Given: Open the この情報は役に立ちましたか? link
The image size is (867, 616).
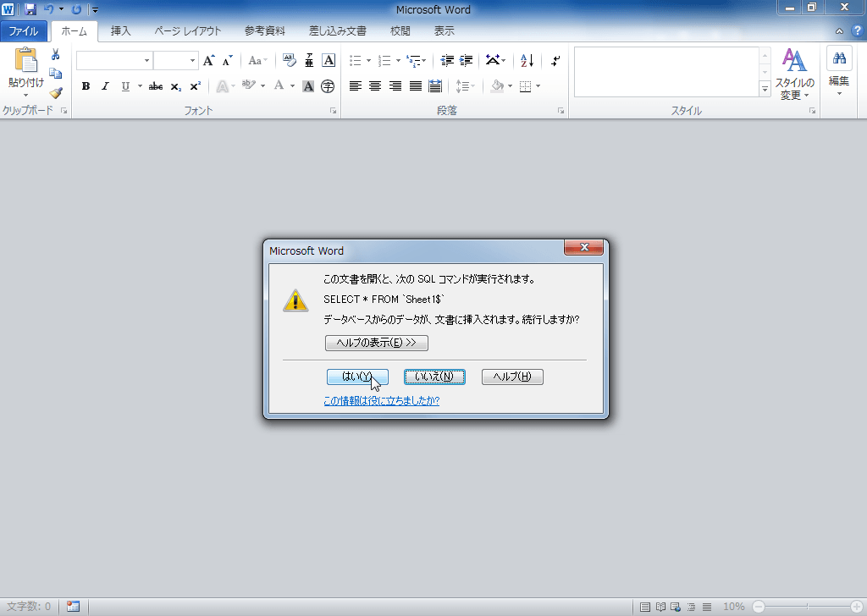Looking at the screenshot, I should 382,401.
